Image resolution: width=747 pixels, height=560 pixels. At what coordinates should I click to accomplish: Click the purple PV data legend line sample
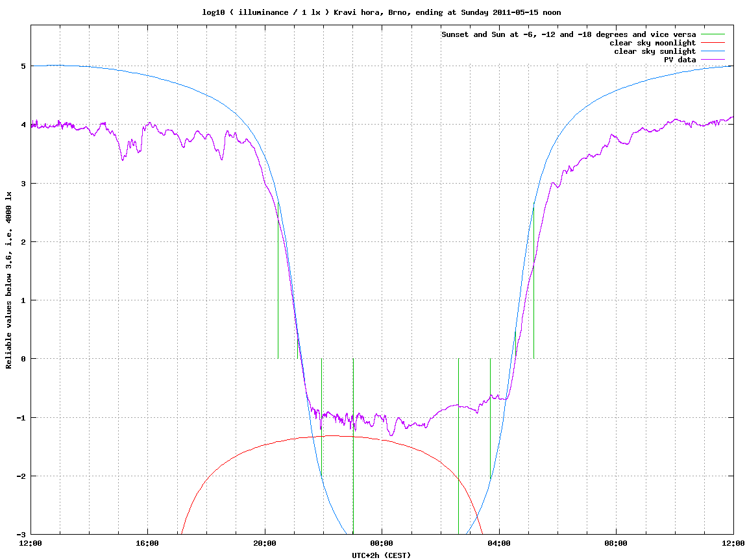(713, 60)
